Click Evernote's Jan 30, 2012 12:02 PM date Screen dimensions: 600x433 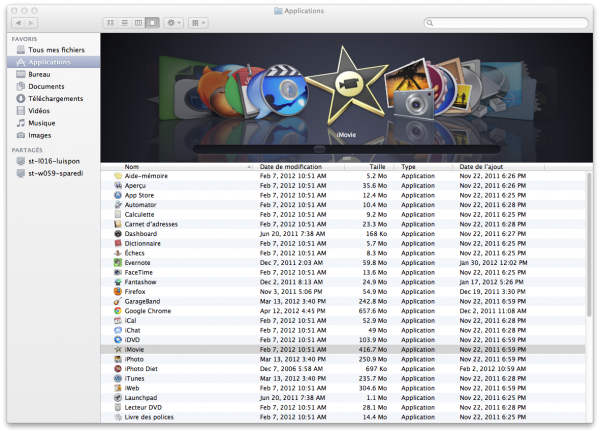click(493, 263)
